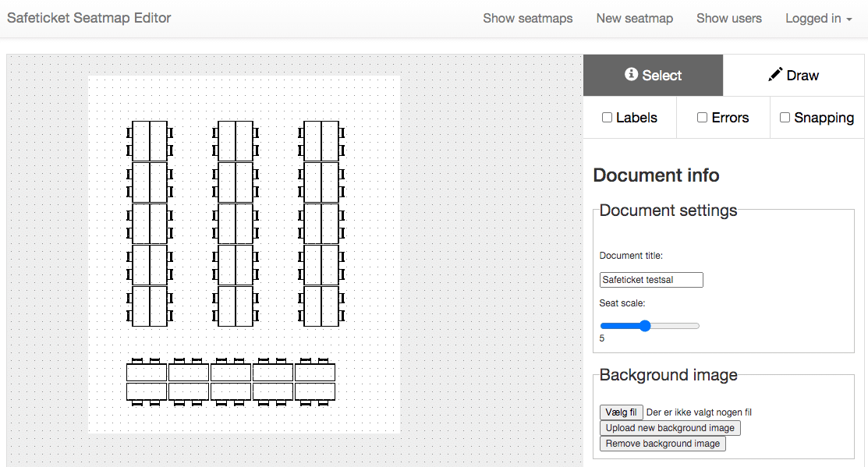Click the Seat scale value 5
This screenshot has width=868, height=467.
point(602,338)
